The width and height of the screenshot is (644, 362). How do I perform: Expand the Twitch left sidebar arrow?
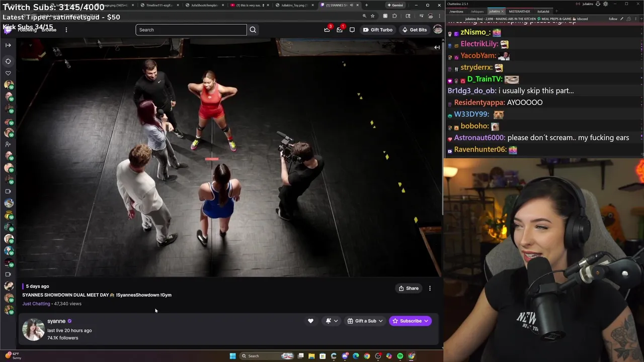(x=8, y=45)
